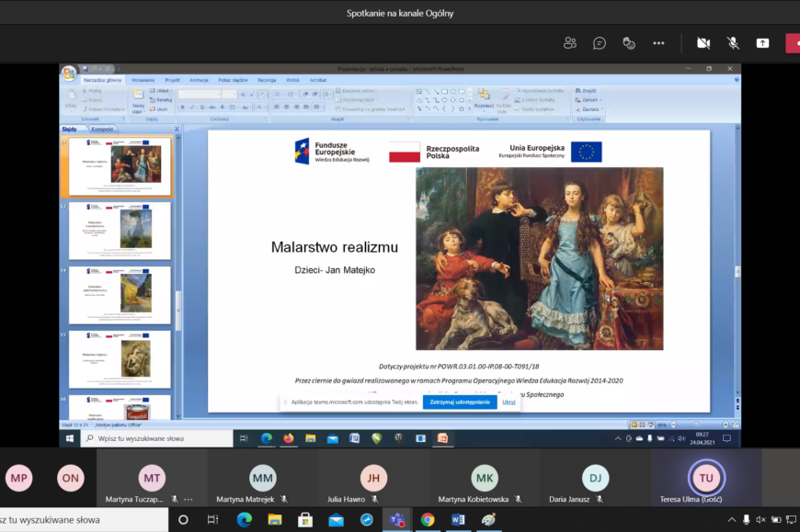
Task: Open the Teams share content tray
Action: 762,43
